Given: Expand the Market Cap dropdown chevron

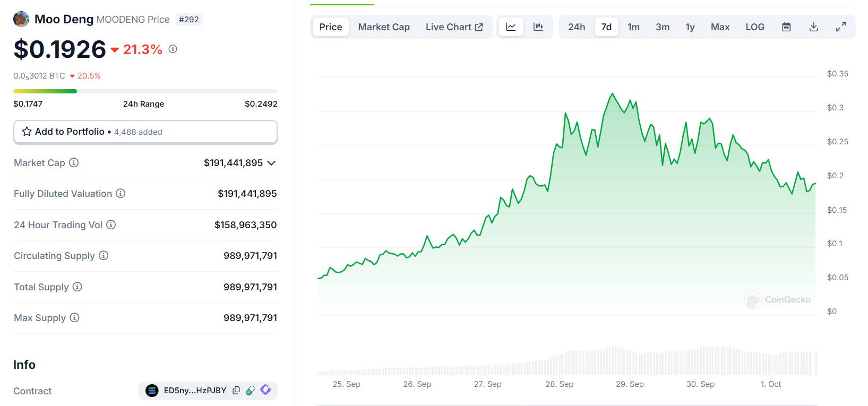Looking at the screenshot, I should pyautogui.click(x=271, y=163).
